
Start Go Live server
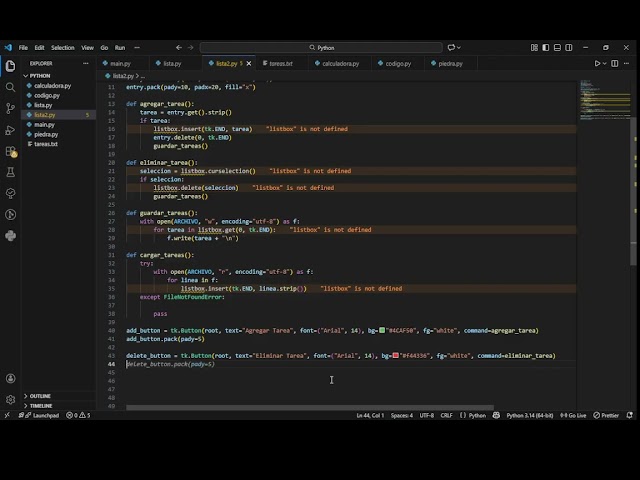click(x=573, y=415)
